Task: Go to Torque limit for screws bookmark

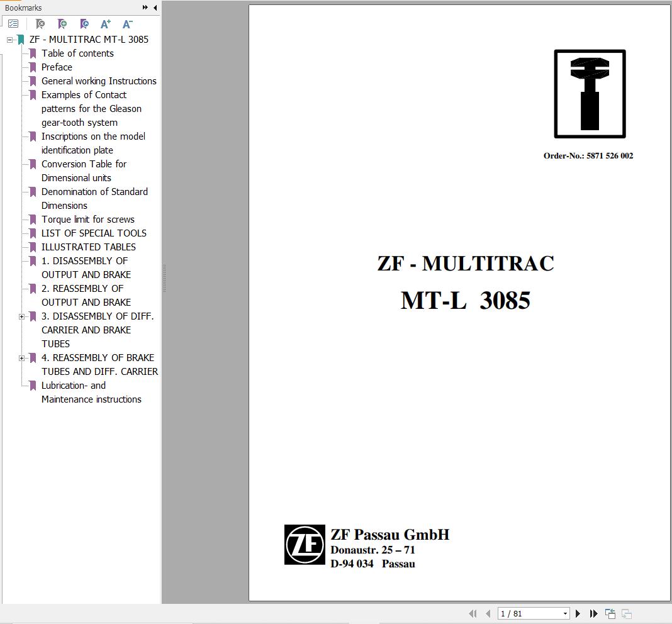Action: coord(88,220)
